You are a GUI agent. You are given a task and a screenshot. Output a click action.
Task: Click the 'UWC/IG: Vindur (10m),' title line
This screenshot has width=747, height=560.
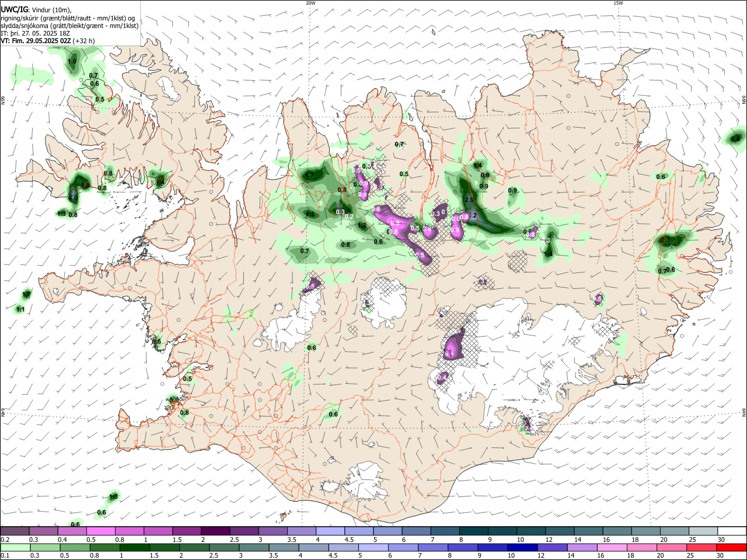[36, 10]
